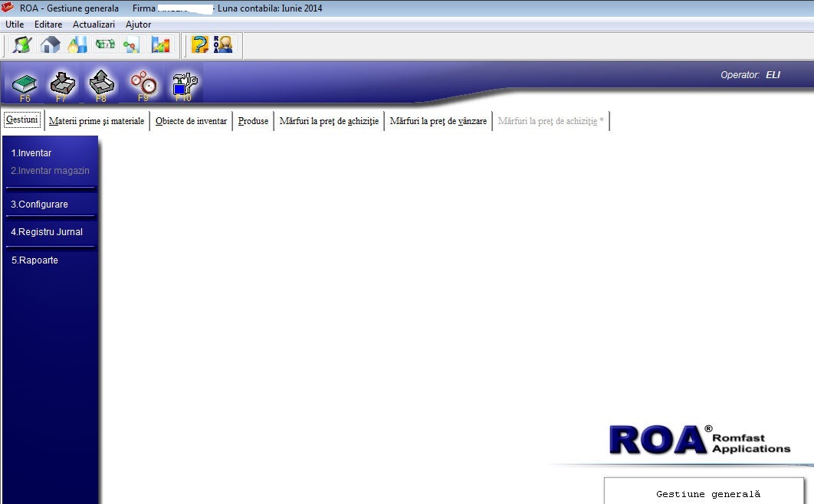Click the green money bill toolbar icon
Viewport: 814px width, 504px height.
(x=105, y=44)
